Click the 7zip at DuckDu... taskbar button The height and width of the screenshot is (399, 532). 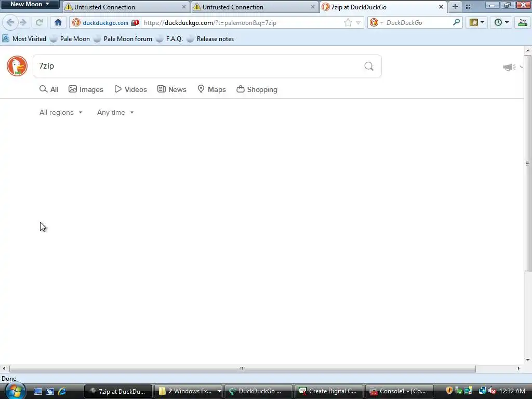pos(118,391)
